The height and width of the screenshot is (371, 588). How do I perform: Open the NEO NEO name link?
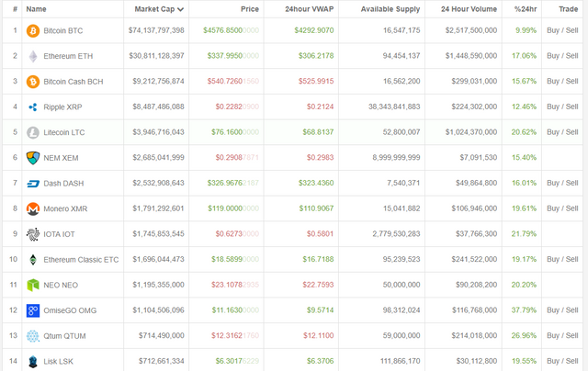pyautogui.click(x=61, y=286)
